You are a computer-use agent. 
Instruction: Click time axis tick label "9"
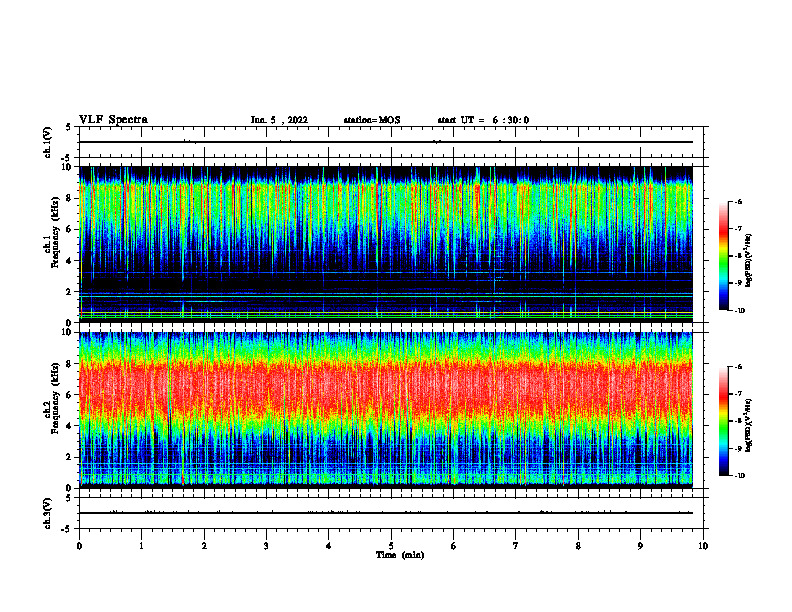tap(640, 546)
